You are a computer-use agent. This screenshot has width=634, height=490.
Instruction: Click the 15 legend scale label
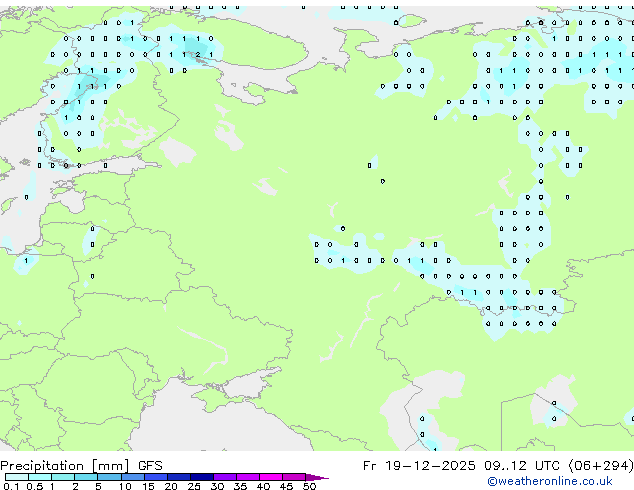[148, 486]
